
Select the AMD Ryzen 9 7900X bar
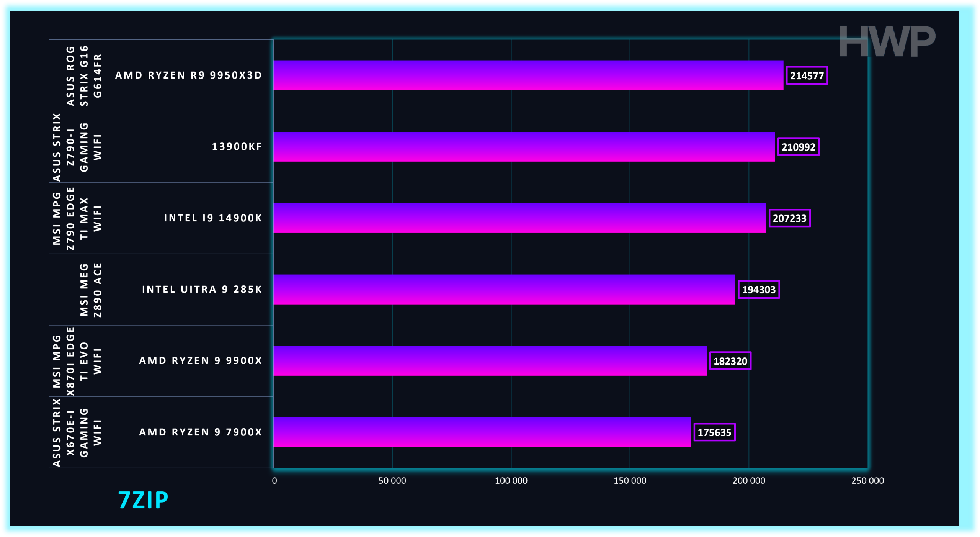click(482, 432)
